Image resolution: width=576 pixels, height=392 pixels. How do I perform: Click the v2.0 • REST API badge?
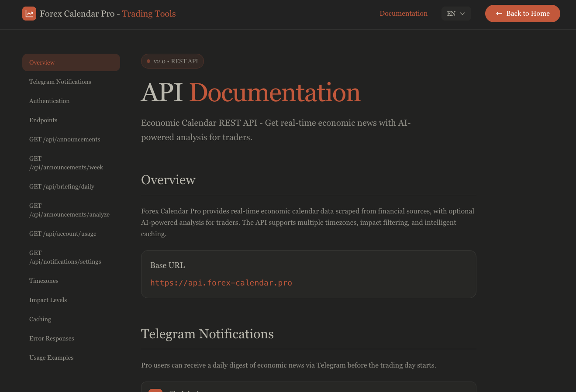tap(172, 61)
